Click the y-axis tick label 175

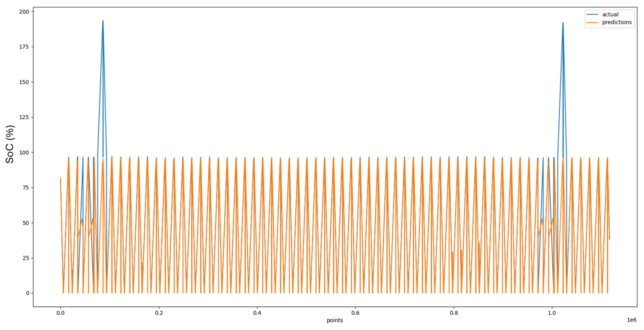[x=24, y=47]
